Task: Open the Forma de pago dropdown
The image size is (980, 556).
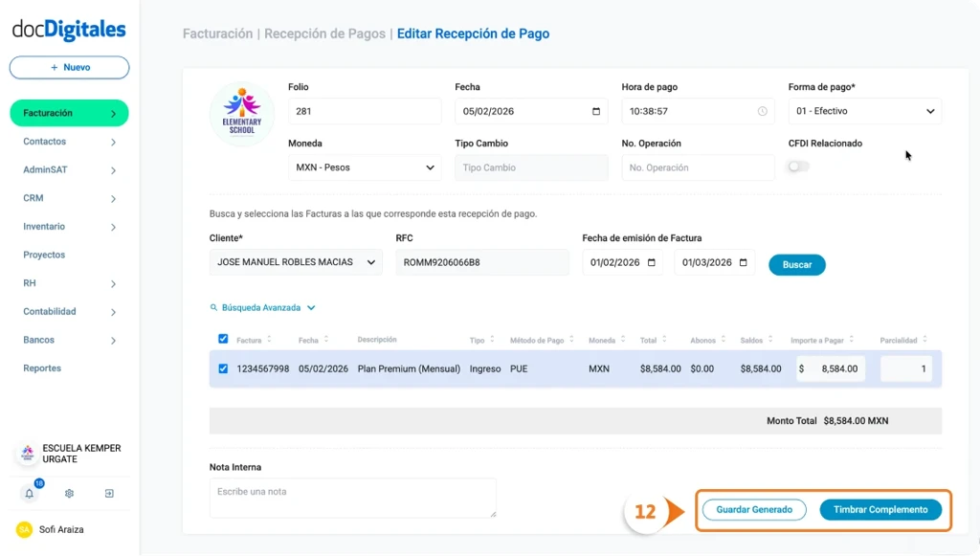Action: pos(864,110)
